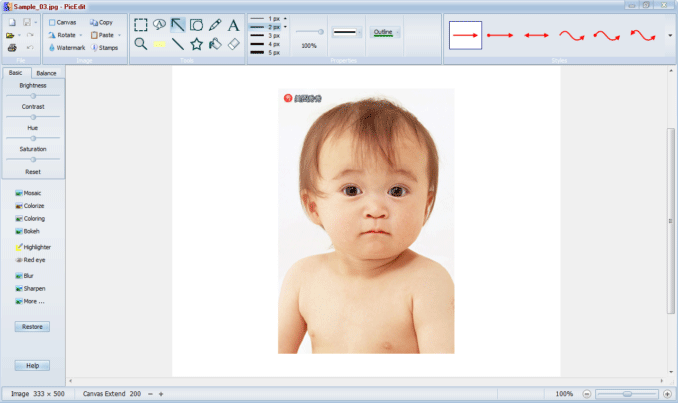This screenshot has height=403, width=678.
Task: Choose the arrow style with dot start
Action: [500, 35]
